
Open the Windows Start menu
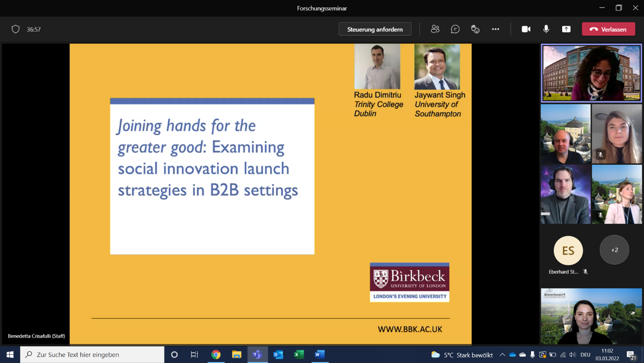10,355
